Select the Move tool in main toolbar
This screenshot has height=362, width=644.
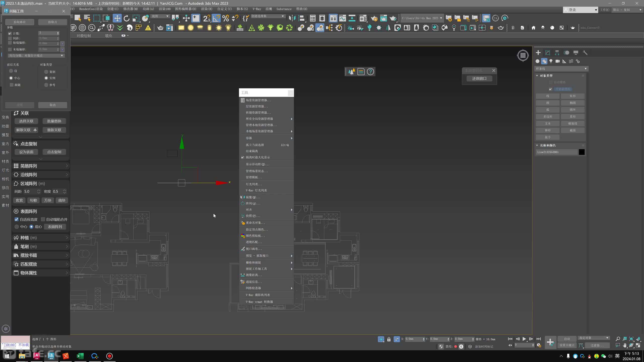click(x=117, y=18)
